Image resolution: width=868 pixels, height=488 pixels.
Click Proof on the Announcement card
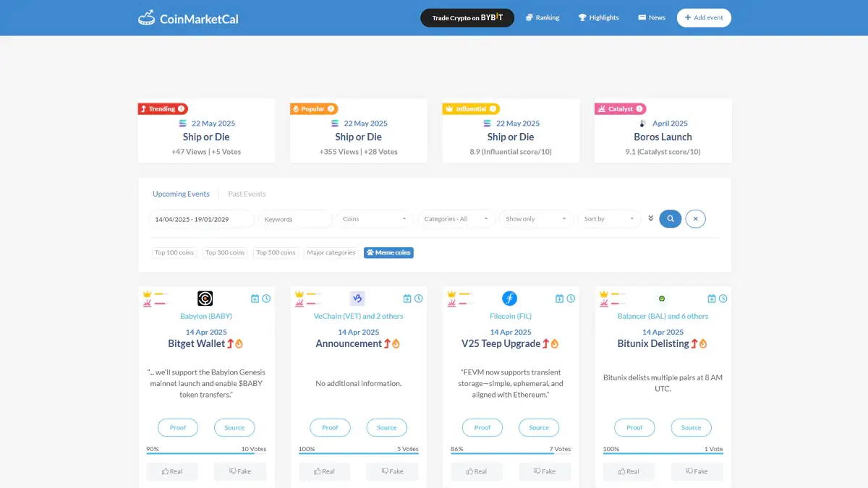[330, 427]
